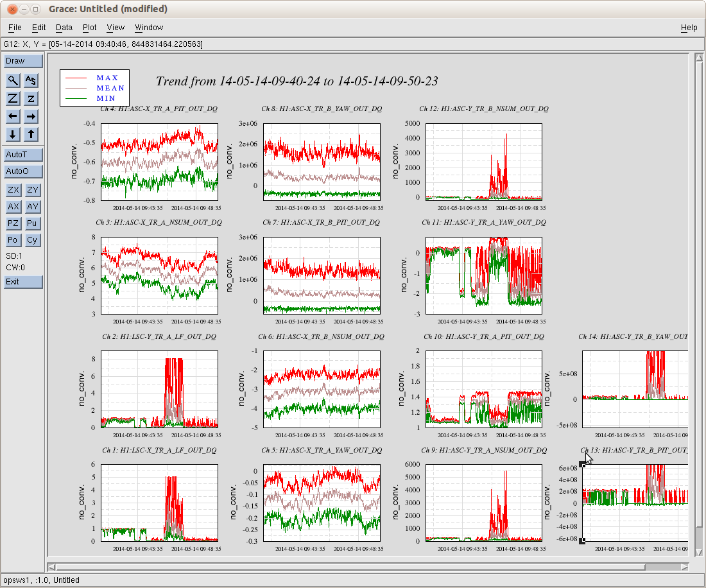This screenshot has height=588, width=706.
Task: Click the left arrow to scroll left
Action: pos(13,116)
